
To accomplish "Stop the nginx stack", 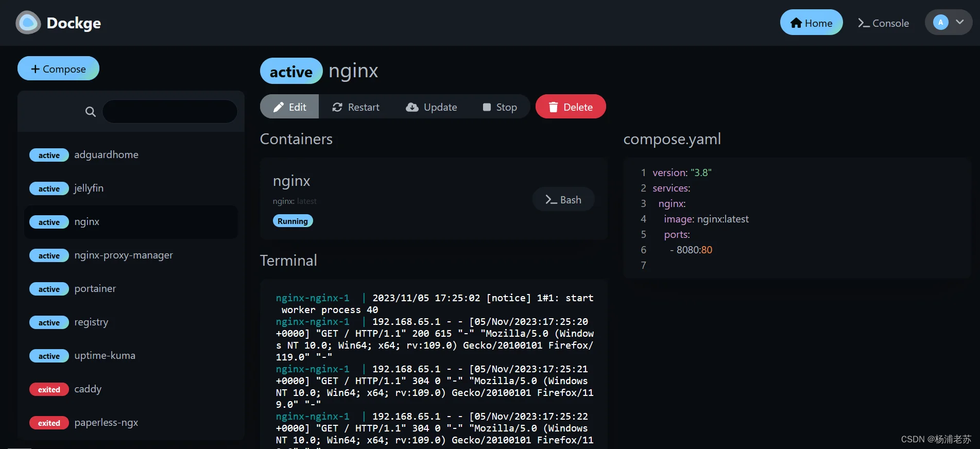I will point(500,107).
